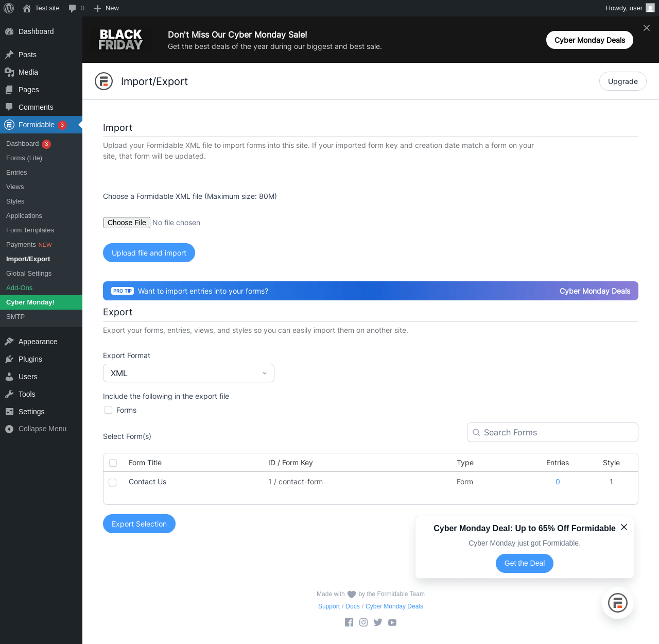Screen dimensions: 659x644
Task: Check the Contact Us form row
Action: coord(113,482)
